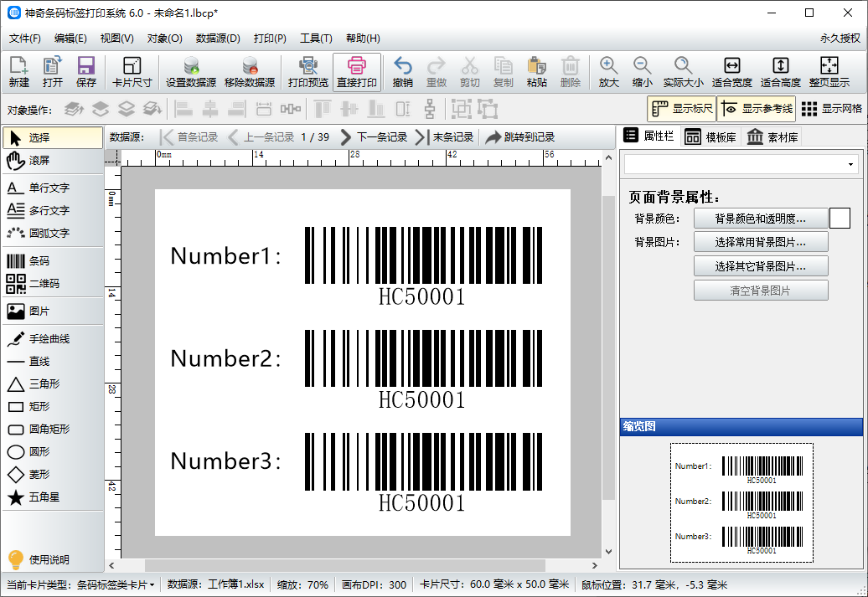Start 直接打印 direct print
Image resolution: width=868 pixels, height=597 pixels.
357,71
